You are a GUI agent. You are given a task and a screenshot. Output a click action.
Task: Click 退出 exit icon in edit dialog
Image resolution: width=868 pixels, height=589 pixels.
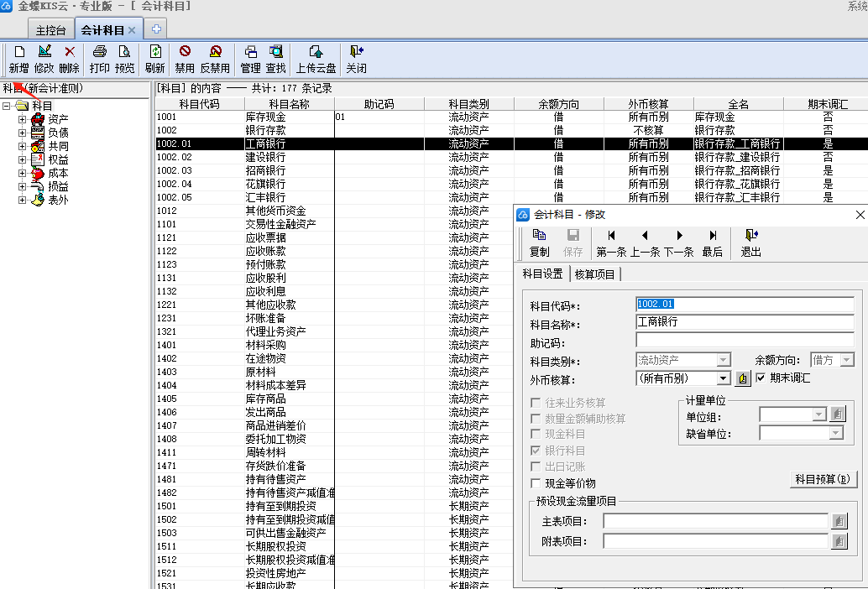coord(751,243)
